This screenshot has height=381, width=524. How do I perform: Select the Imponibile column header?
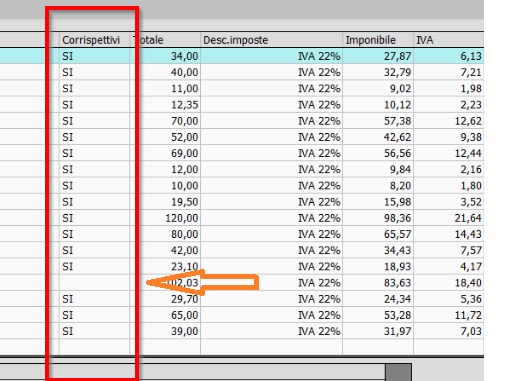378,40
